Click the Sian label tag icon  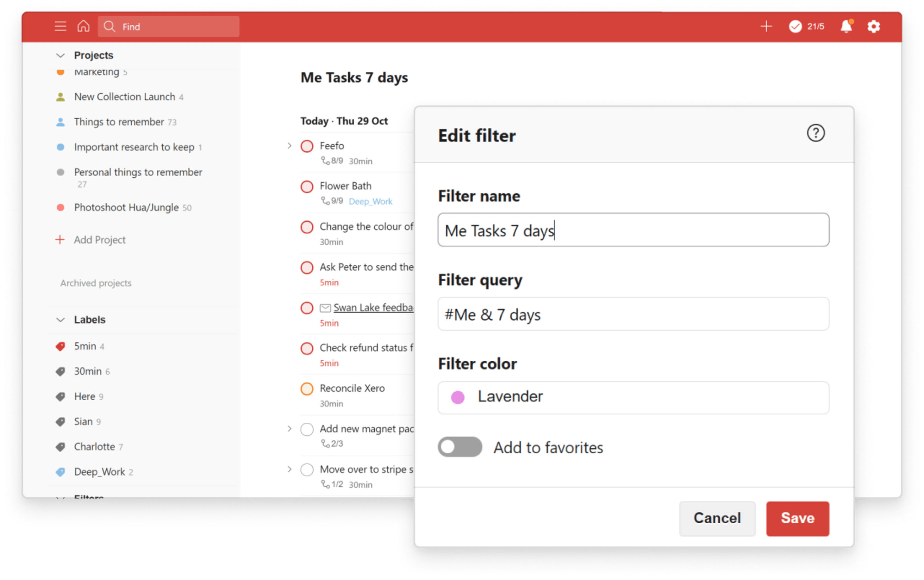click(x=60, y=422)
